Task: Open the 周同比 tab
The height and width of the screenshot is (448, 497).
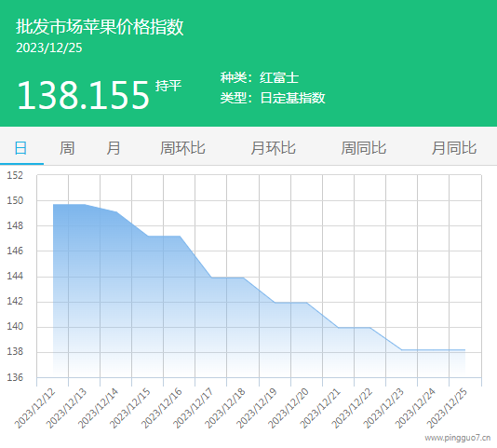Action: pyautogui.click(x=364, y=148)
